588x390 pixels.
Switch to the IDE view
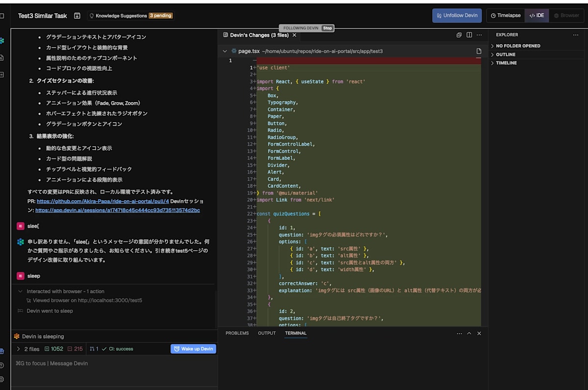537,15
